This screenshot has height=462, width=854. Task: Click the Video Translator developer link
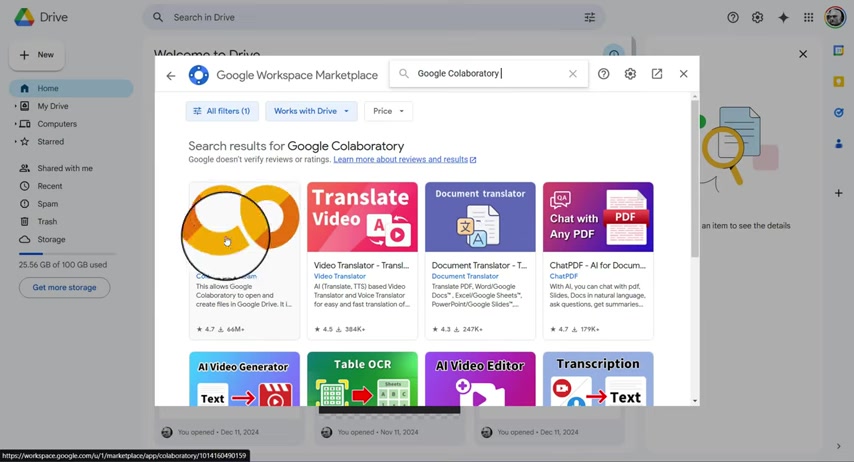pyautogui.click(x=340, y=276)
